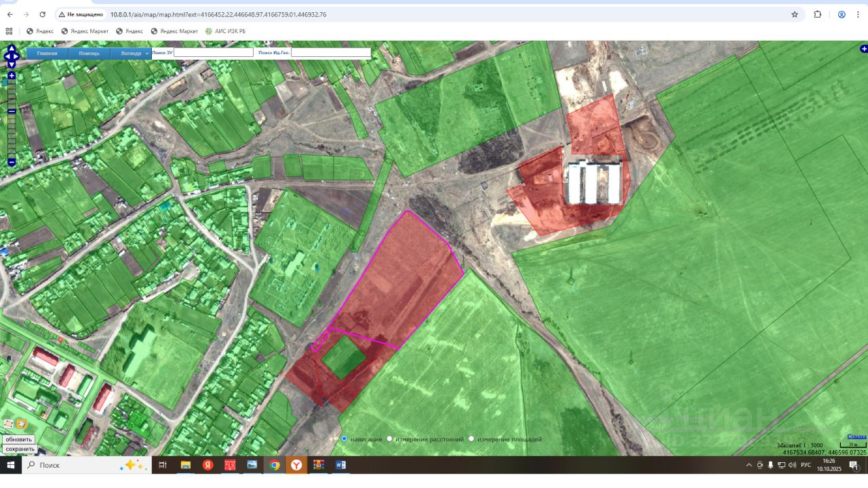Screen dimensions: 868x488
Task: Pan the map up with the top arrow
Action: click(12, 47)
